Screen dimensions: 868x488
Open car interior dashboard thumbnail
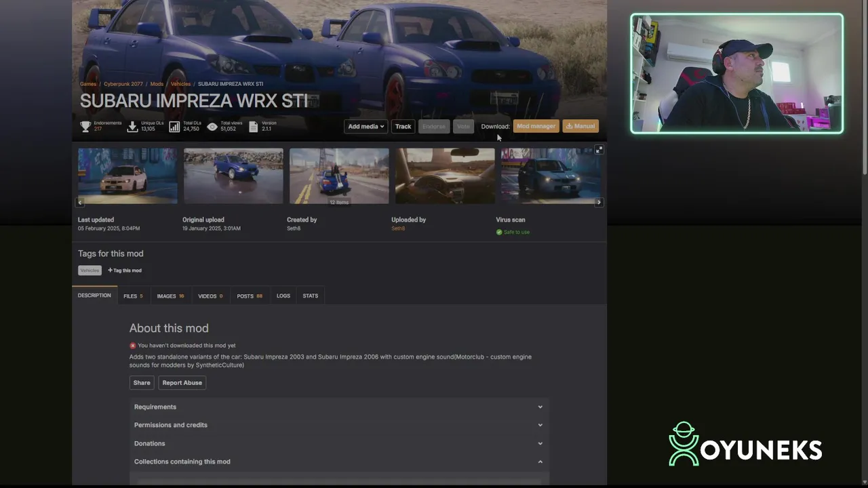445,176
